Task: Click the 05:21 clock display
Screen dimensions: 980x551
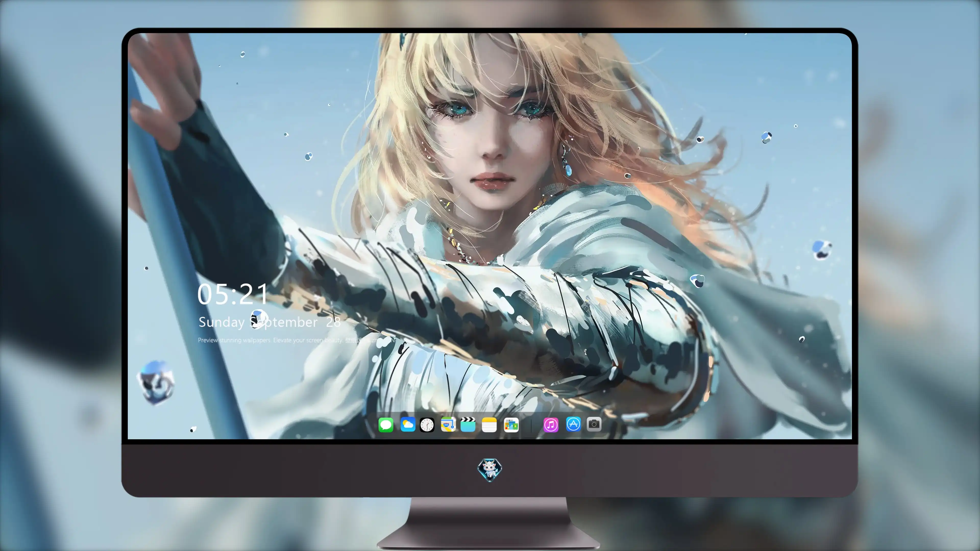Action: (x=233, y=294)
